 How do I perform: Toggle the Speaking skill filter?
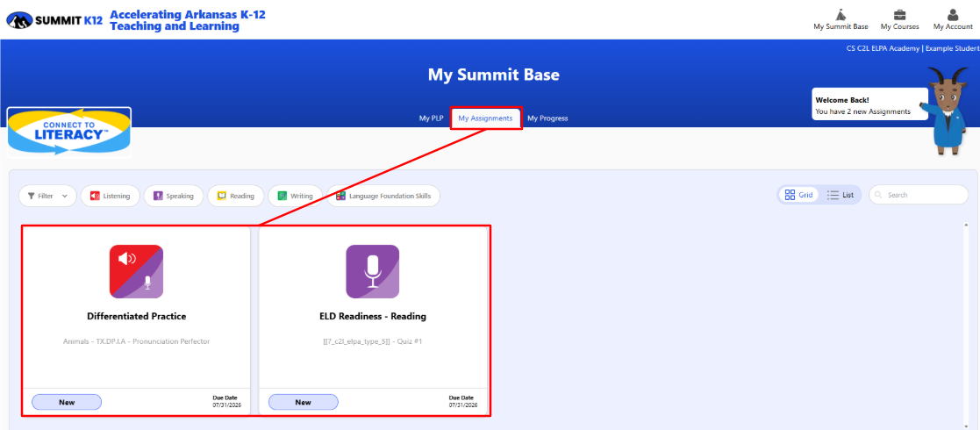(174, 196)
